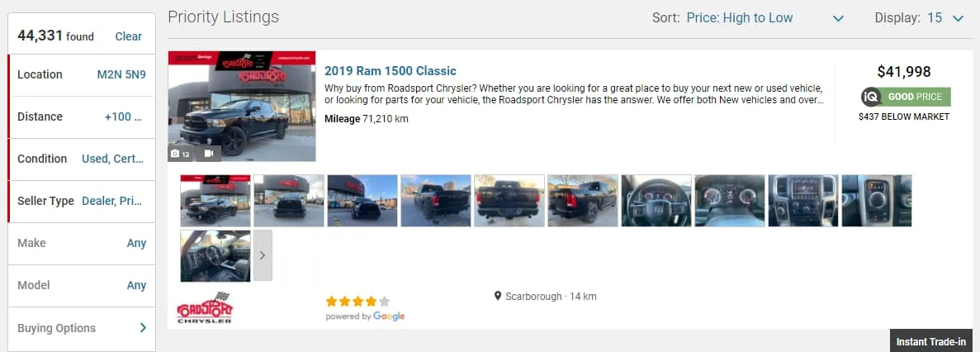Open the Model filter set to Any
This screenshot has width=980, height=352.
pyautogui.click(x=81, y=285)
